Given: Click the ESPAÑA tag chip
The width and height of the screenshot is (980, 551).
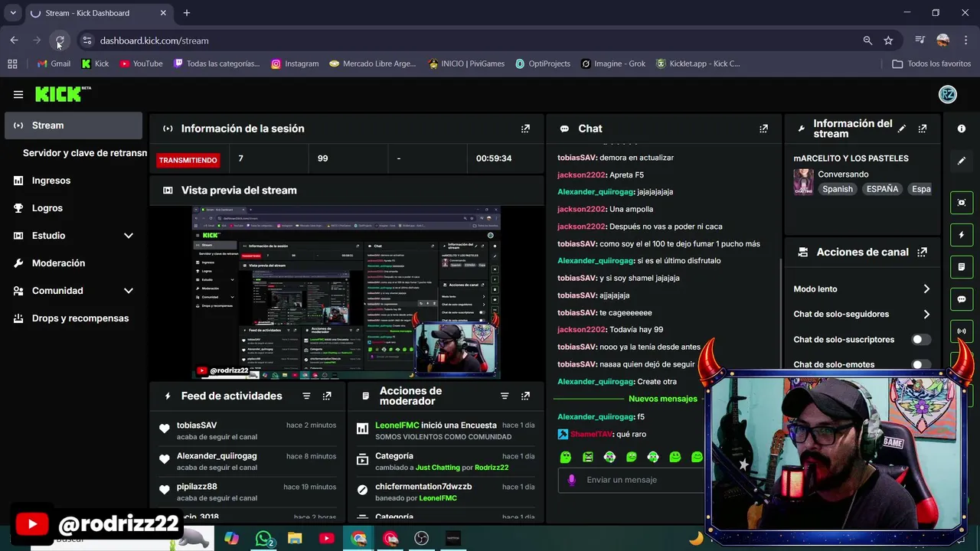Looking at the screenshot, I should tap(882, 189).
